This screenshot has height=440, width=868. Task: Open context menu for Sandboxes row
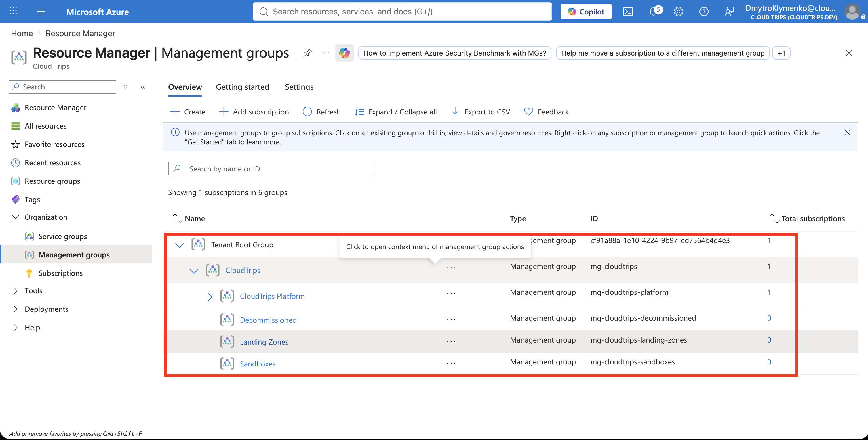[451, 364]
